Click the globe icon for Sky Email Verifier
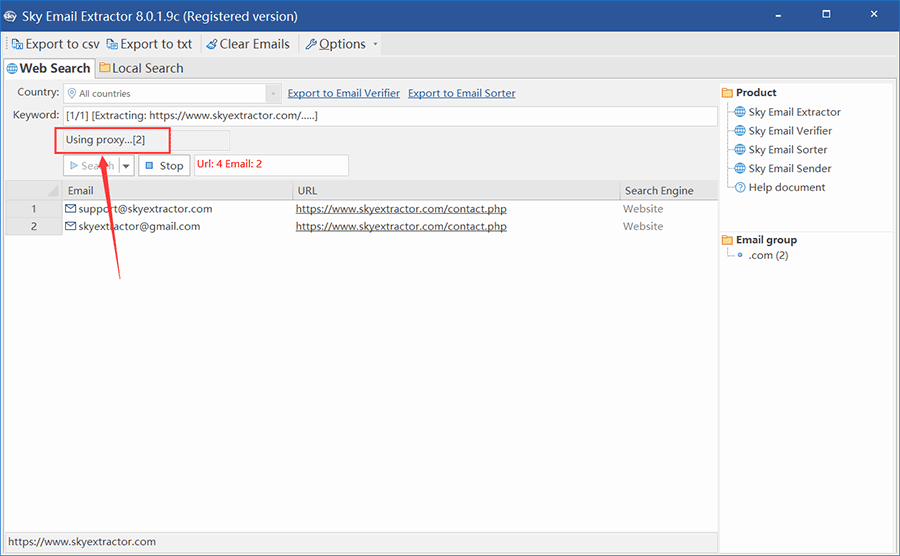Image resolution: width=900 pixels, height=556 pixels. pyautogui.click(x=740, y=130)
